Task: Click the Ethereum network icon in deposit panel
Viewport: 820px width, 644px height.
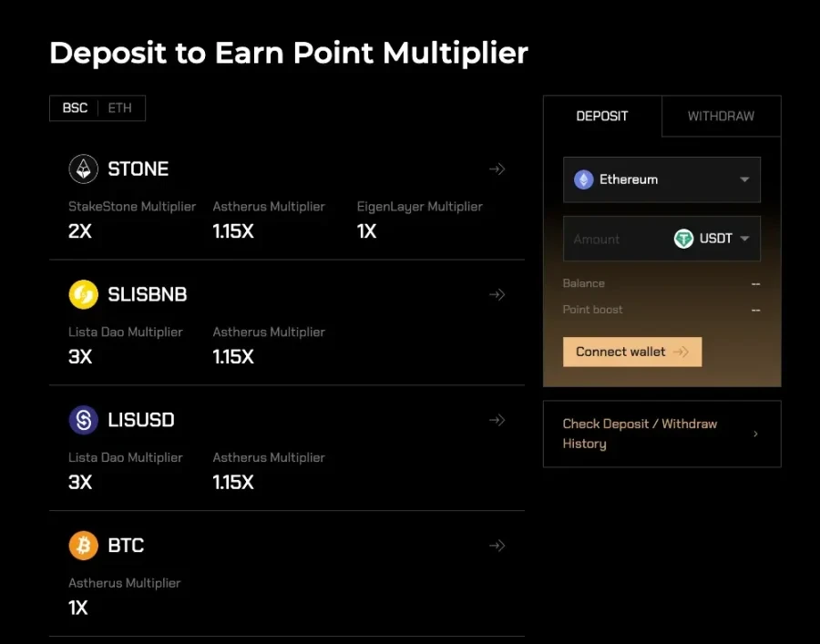Action: pyautogui.click(x=587, y=179)
